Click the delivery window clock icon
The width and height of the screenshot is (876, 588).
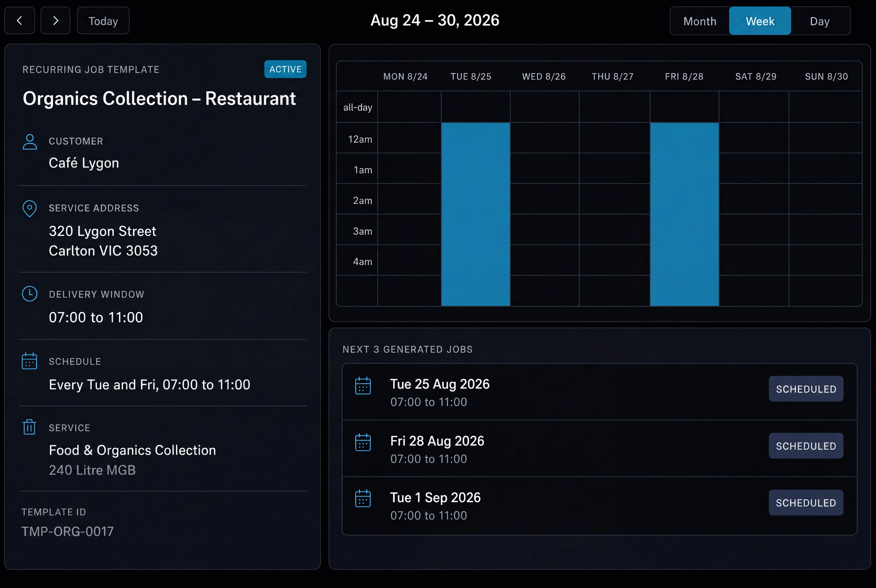(30, 294)
